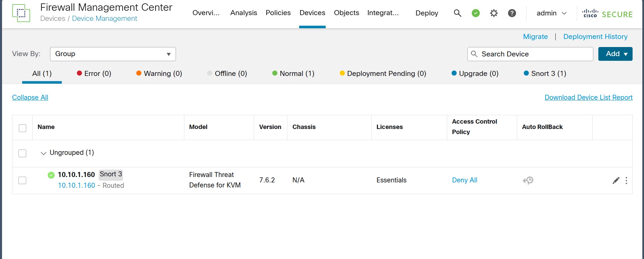Click the Auto RollBack icon for 10.10.1.160

pos(528,180)
